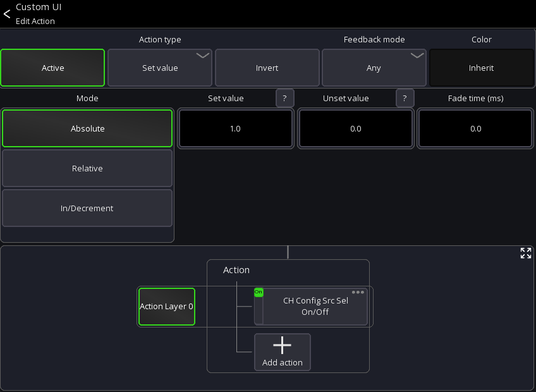Open the Set value help question mark
Screen dimensions: 536x392
click(284, 99)
